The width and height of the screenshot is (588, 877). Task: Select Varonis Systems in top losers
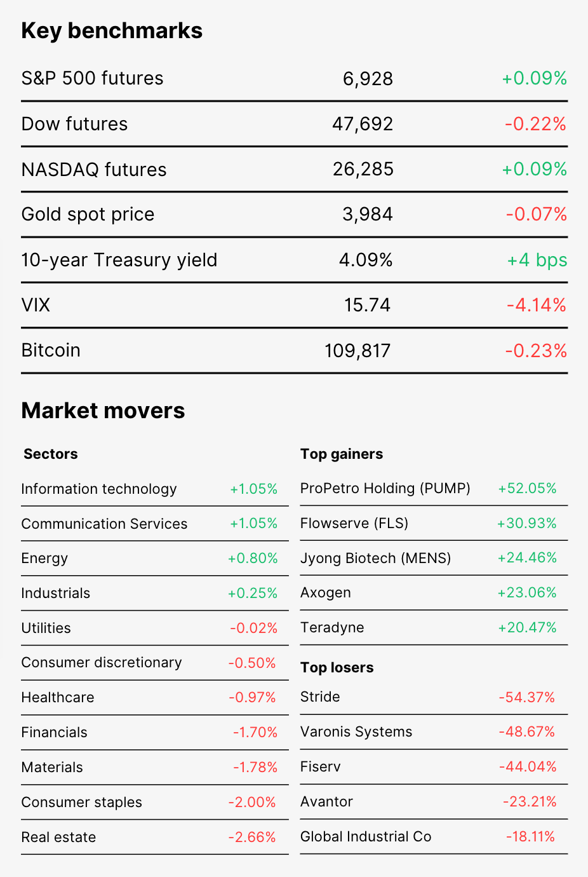[356, 731]
